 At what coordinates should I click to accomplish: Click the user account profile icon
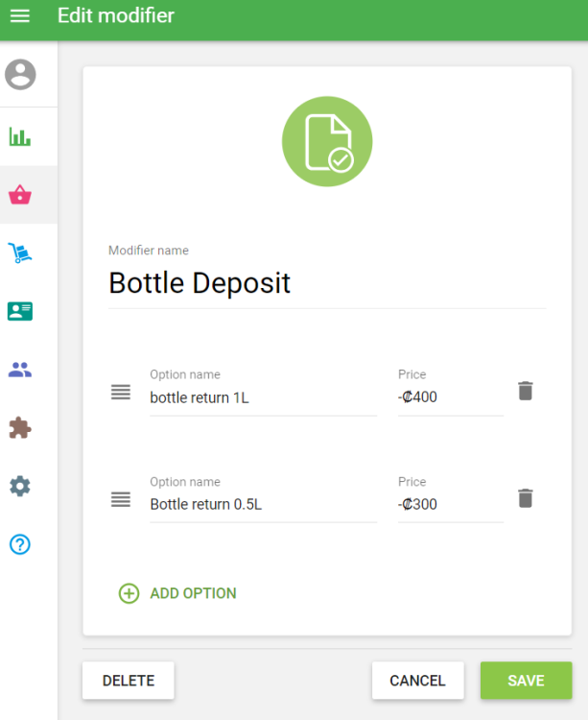click(x=20, y=74)
